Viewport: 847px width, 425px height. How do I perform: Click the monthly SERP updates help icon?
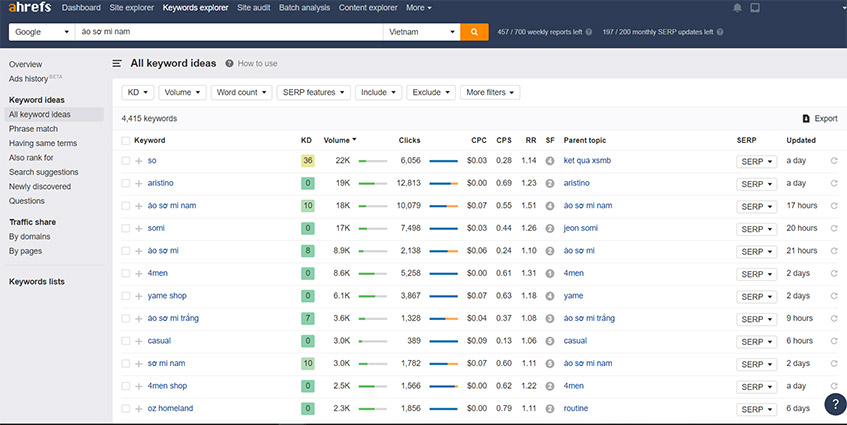coord(720,32)
